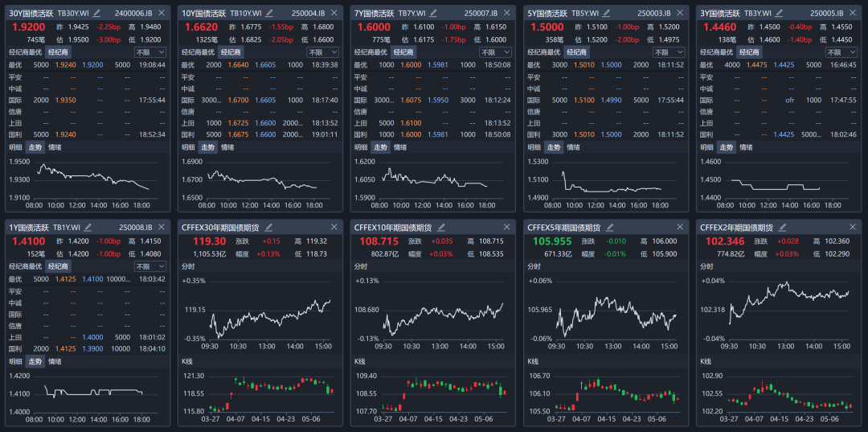Select 经纪商最优 tab in 3Y panel

point(716,52)
